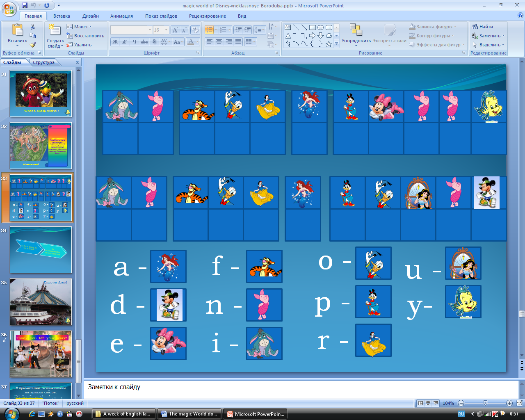The width and height of the screenshot is (525, 420).
Task: Select the five-point star shape
Action: [329, 44]
